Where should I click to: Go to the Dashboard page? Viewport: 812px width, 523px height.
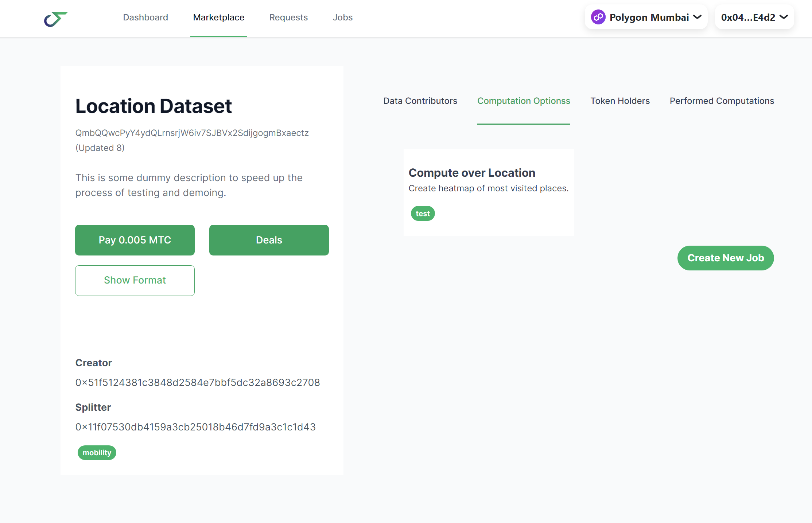pyautogui.click(x=145, y=17)
